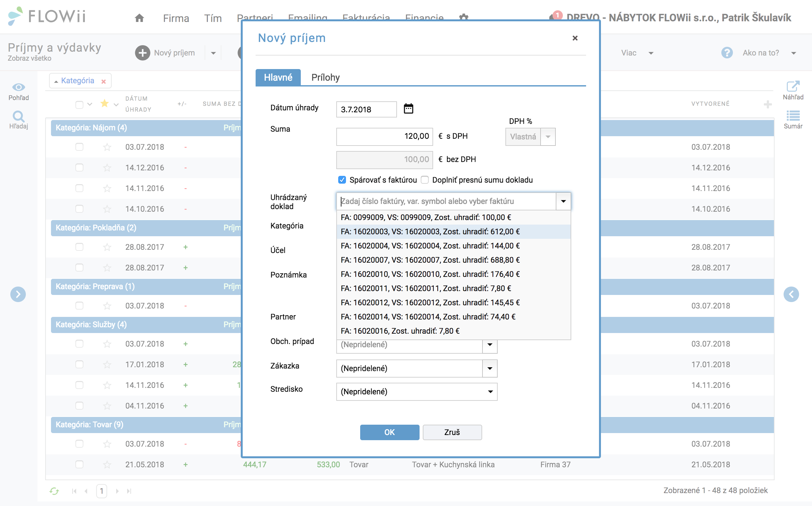Open the Pohľad eye icon in sidebar
This screenshot has width=812, height=506.
(x=18, y=87)
